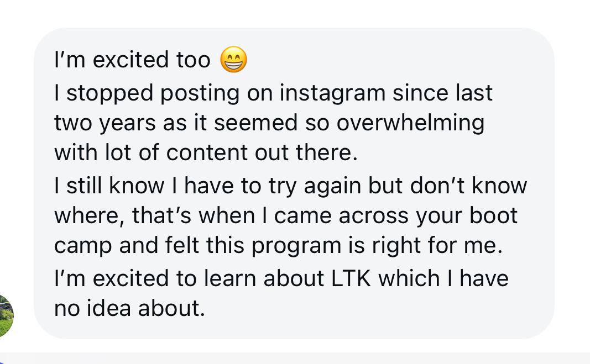590x364 pixels.
Task: Click the word "LTK" in the message
Action: coord(353,278)
